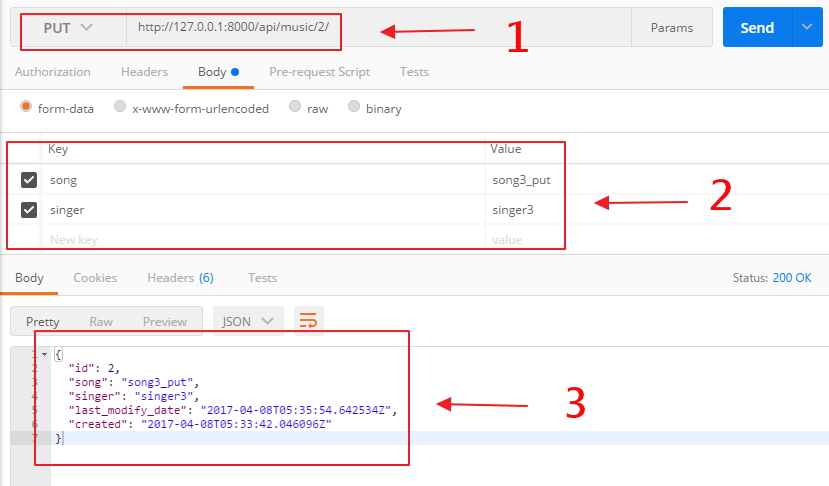829x486 pixels.
Task: Uncheck the singer row checkbox
Action: click(29, 210)
